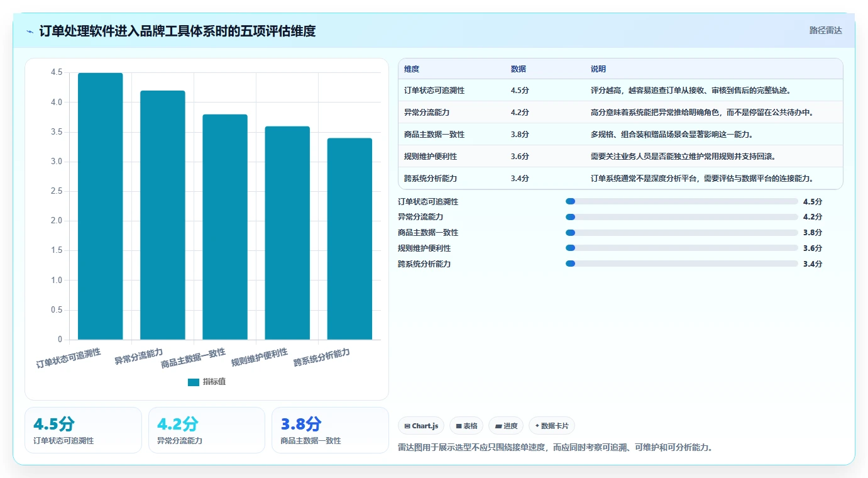Click the 维度 column header
The width and height of the screenshot is (868, 478).
click(x=412, y=69)
